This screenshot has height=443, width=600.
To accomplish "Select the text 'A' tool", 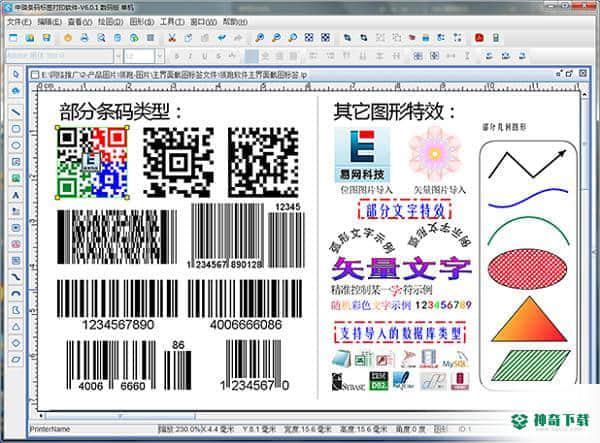I will coord(16,195).
